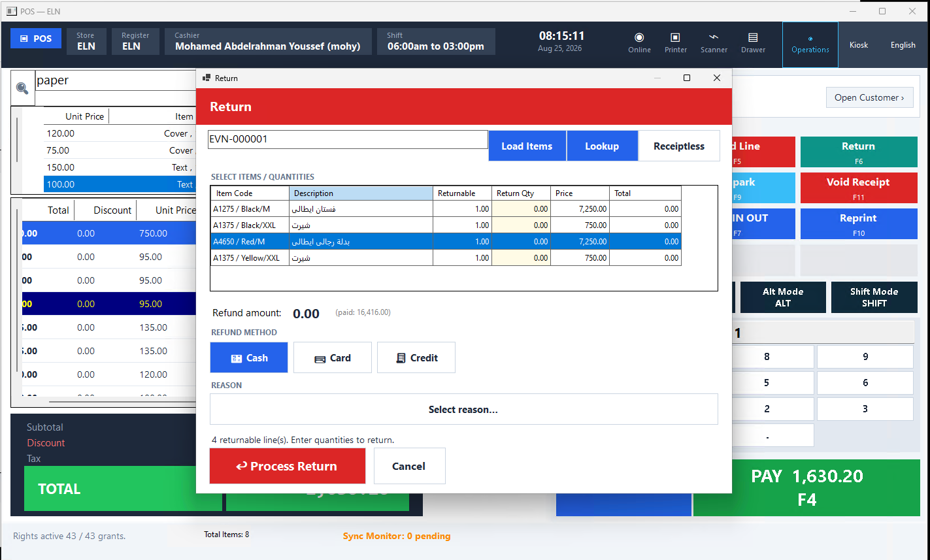Expand the Open Customer panel
The height and width of the screenshot is (560, 930).
(869, 97)
